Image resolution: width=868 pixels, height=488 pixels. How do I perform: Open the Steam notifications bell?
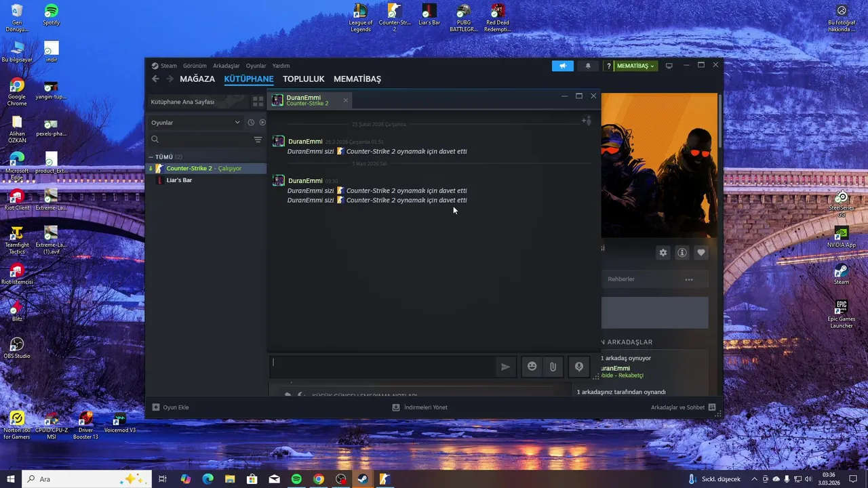point(588,66)
